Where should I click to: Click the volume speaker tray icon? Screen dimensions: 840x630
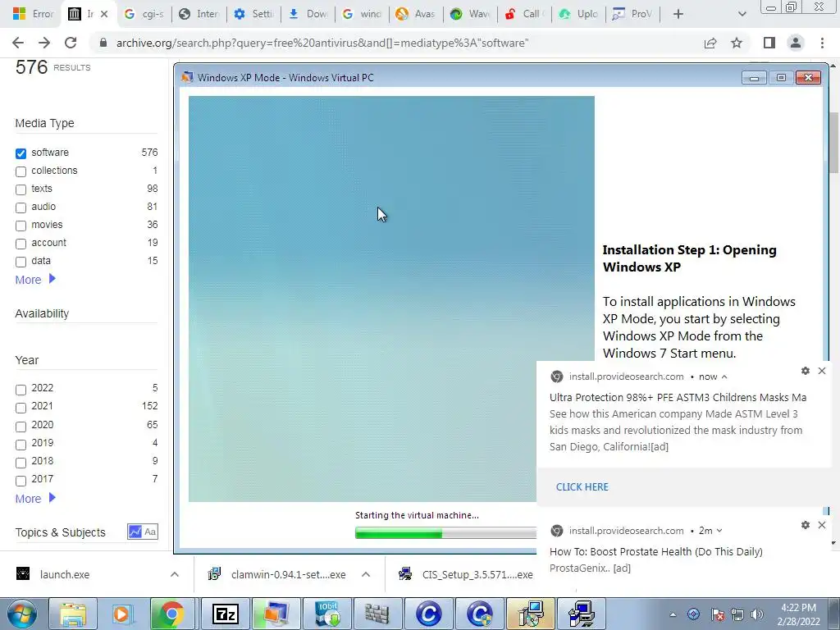pos(757,614)
